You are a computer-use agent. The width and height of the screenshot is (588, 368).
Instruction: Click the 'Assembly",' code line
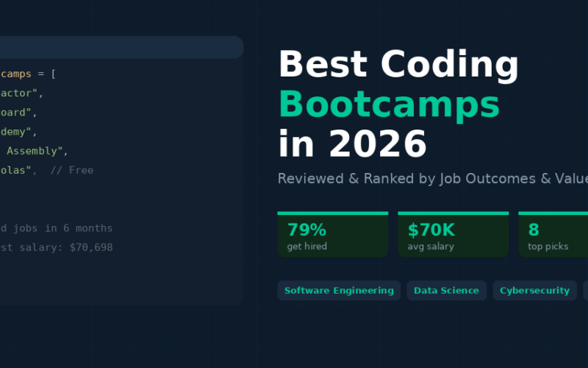37,151
